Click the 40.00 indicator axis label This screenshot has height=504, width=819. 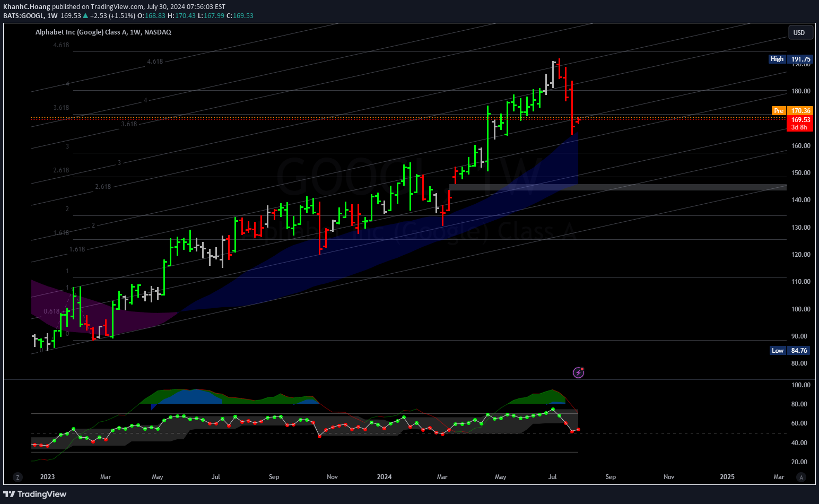[799, 442]
